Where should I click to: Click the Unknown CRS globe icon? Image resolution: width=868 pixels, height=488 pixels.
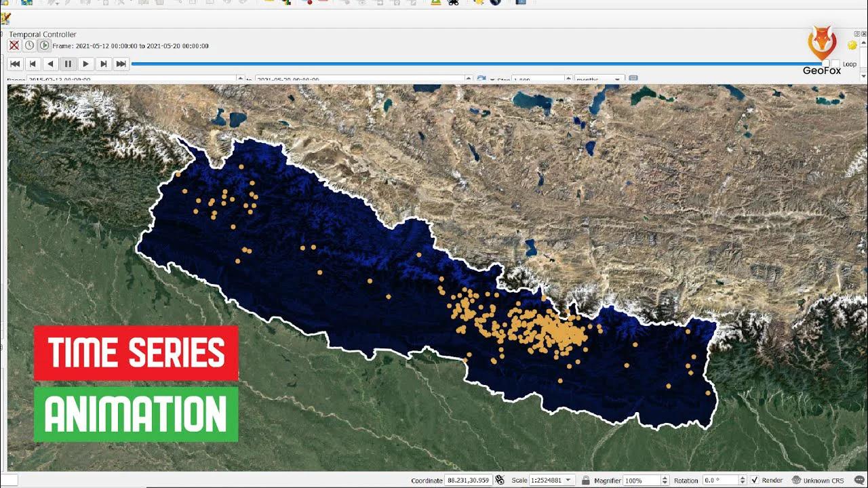pyautogui.click(x=796, y=480)
